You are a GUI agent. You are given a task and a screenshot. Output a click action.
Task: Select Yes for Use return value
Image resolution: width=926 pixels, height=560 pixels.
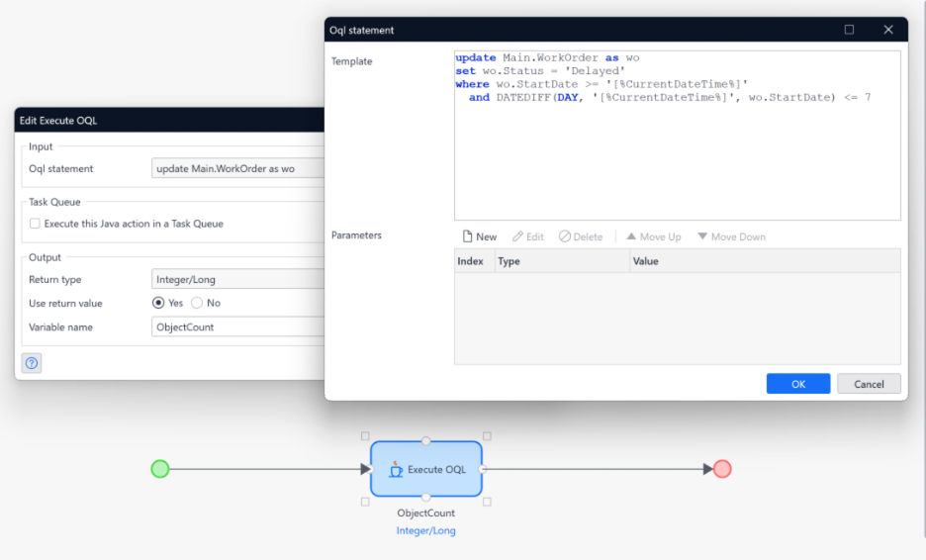click(x=158, y=303)
